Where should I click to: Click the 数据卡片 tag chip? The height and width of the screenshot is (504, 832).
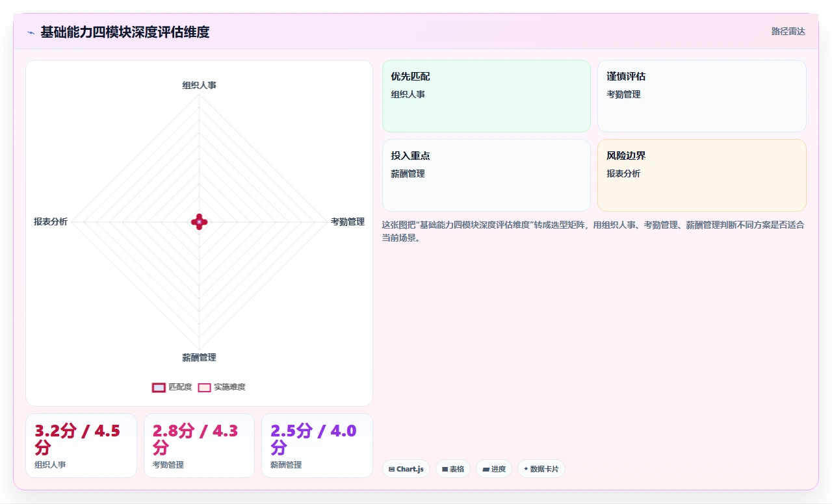point(541,469)
